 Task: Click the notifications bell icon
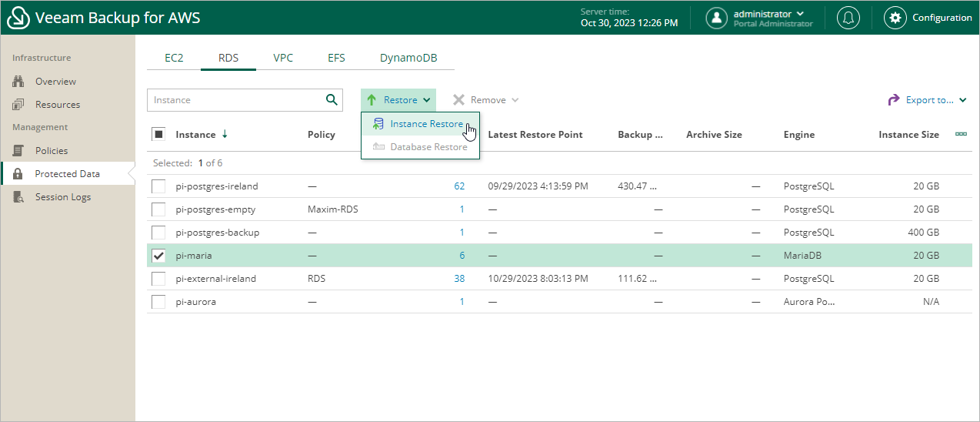coord(848,18)
